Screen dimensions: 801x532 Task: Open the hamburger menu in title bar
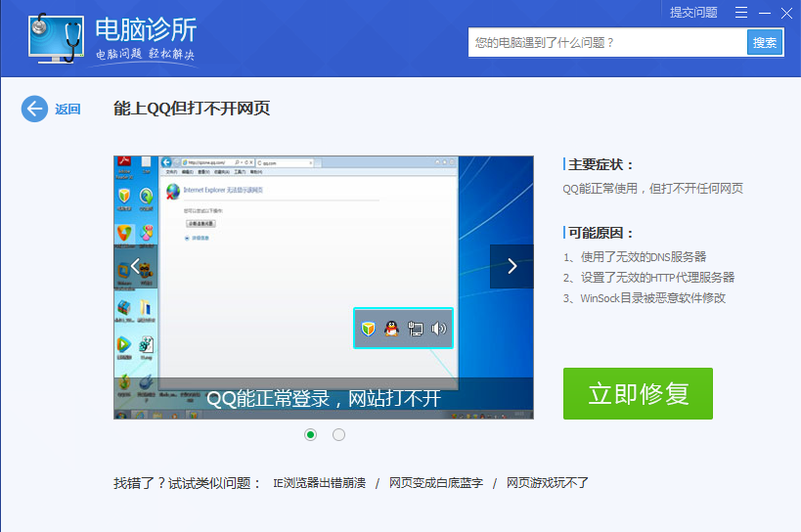click(741, 13)
